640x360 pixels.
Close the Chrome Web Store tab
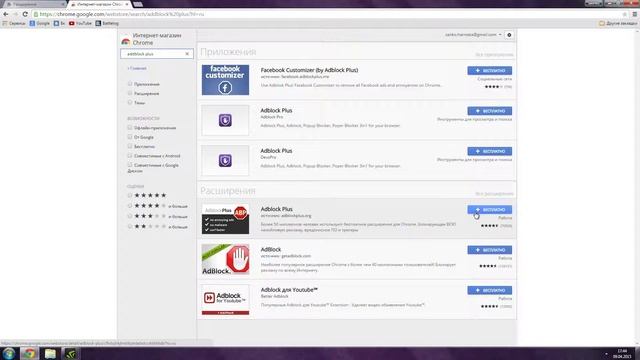127,4
